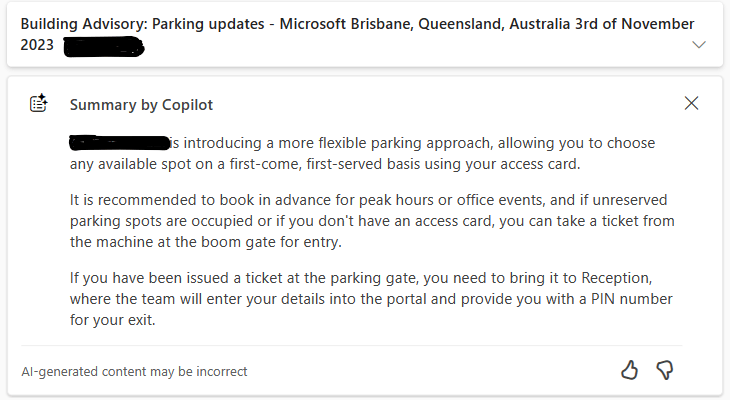
Task: Click the "Summary by Copilot" heading
Action: click(x=141, y=105)
